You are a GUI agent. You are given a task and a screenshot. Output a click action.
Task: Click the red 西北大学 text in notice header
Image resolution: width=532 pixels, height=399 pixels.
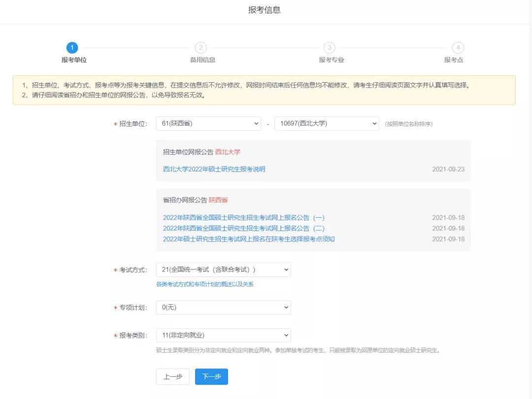(x=228, y=152)
